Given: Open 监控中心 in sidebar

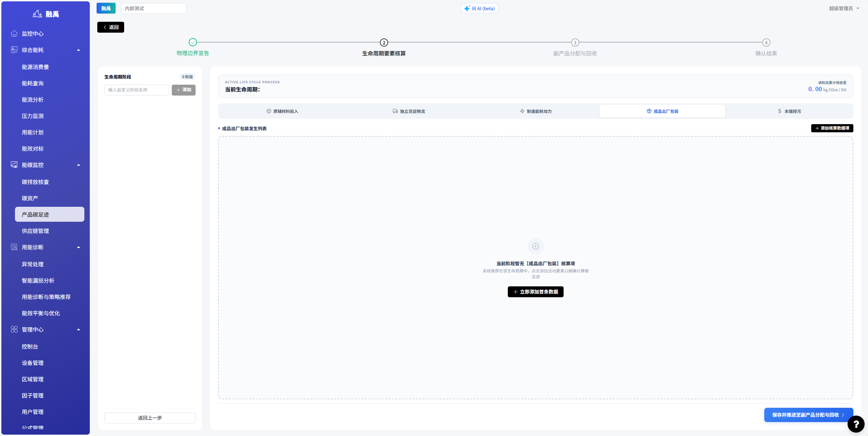Looking at the screenshot, I should [x=46, y=33].
